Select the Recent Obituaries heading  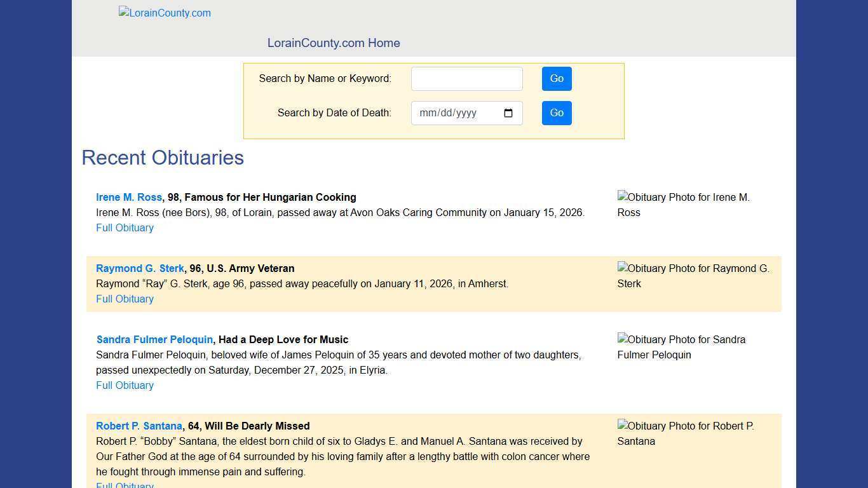tap(163, 158)
